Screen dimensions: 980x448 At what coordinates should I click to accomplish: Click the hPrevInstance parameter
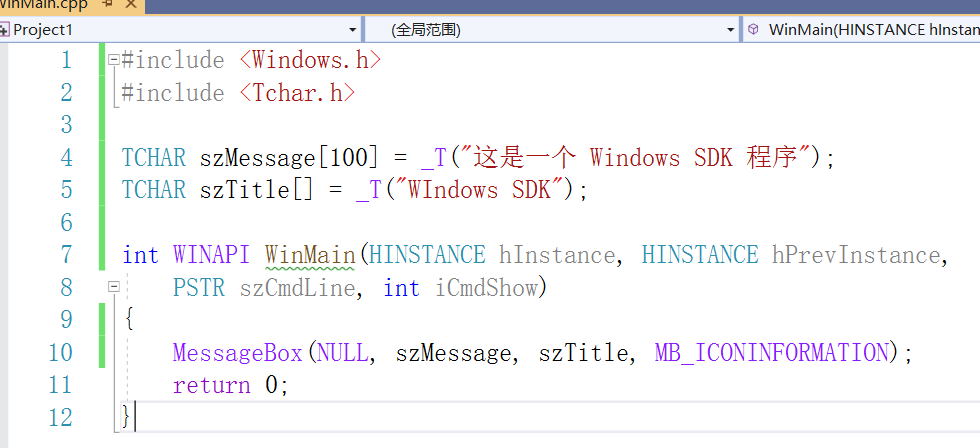855,255
